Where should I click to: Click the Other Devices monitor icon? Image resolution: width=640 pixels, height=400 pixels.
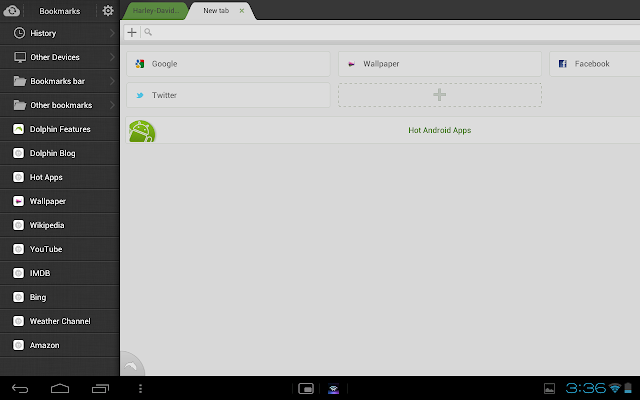(x=20, y=57)
